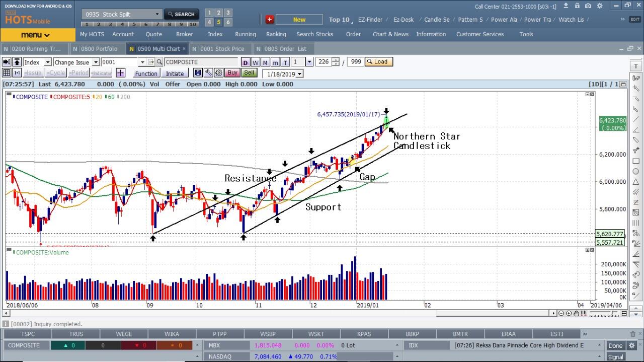Open the My HOTS menu
644x362 pixels.
click(92, 34)
